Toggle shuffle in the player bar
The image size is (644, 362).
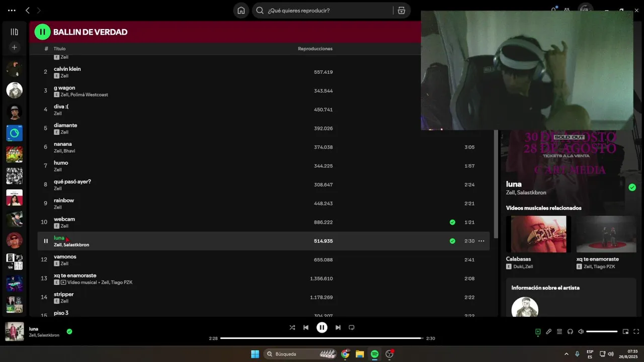(292, 327)
